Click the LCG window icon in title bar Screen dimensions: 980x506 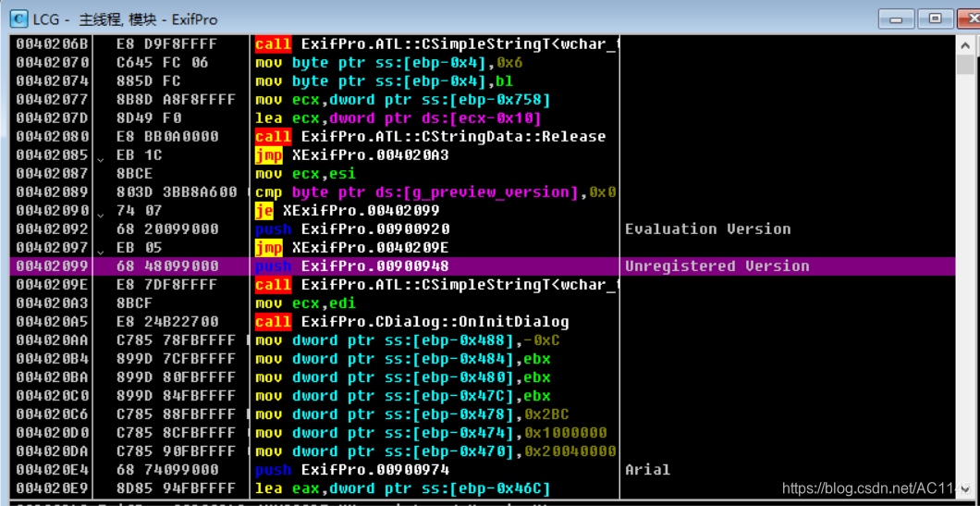click(20, 19)
